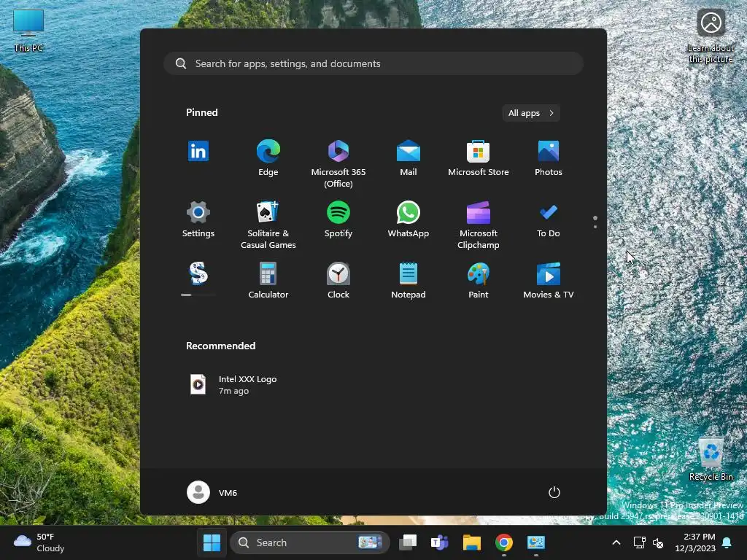The image size is (747, 560).
Task: Open network status tray icon
Action: (x=639, y=542)
